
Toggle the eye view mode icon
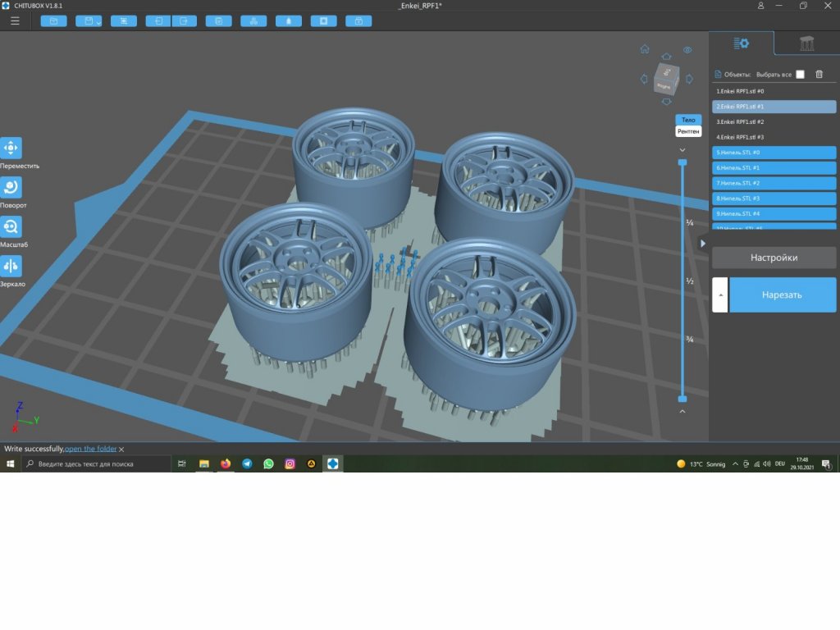click(687, 50)
